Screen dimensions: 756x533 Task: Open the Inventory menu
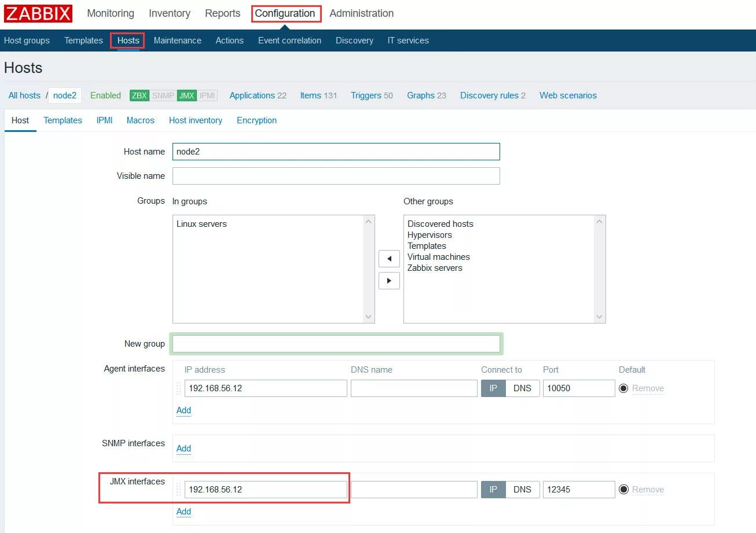(170, 13)
